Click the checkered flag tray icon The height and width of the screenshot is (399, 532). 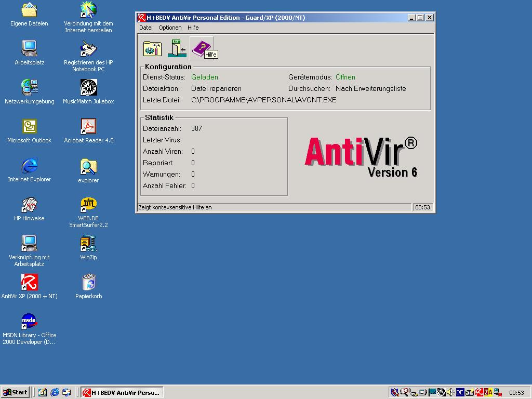pos(432,393)
